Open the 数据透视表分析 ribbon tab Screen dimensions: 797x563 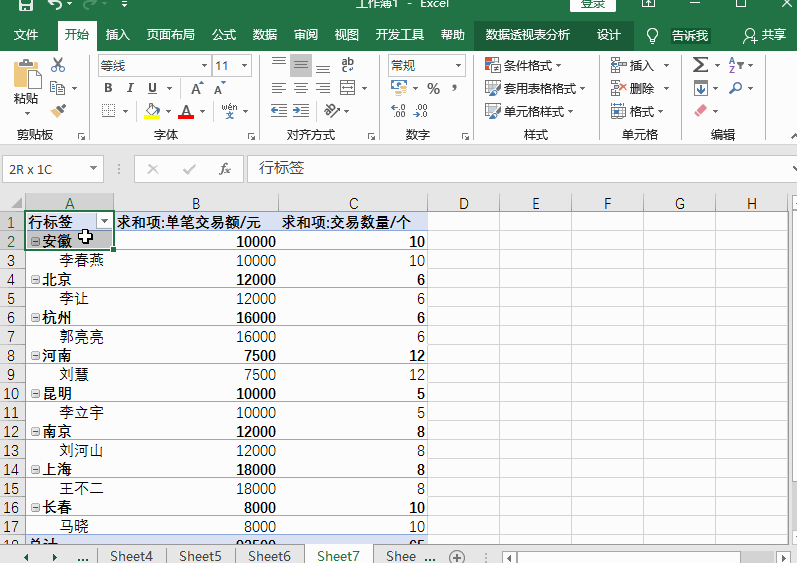tap(527, 35)
